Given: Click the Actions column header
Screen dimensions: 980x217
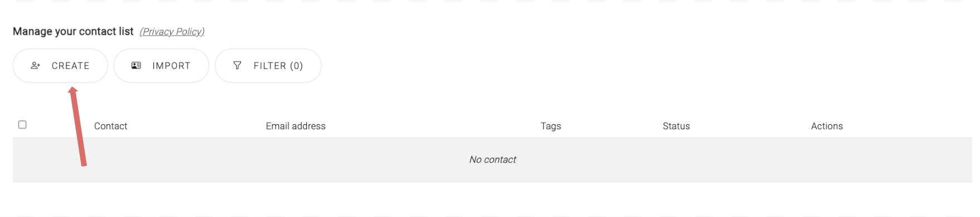Looking at the screenshot, I should tap(827, 126).
